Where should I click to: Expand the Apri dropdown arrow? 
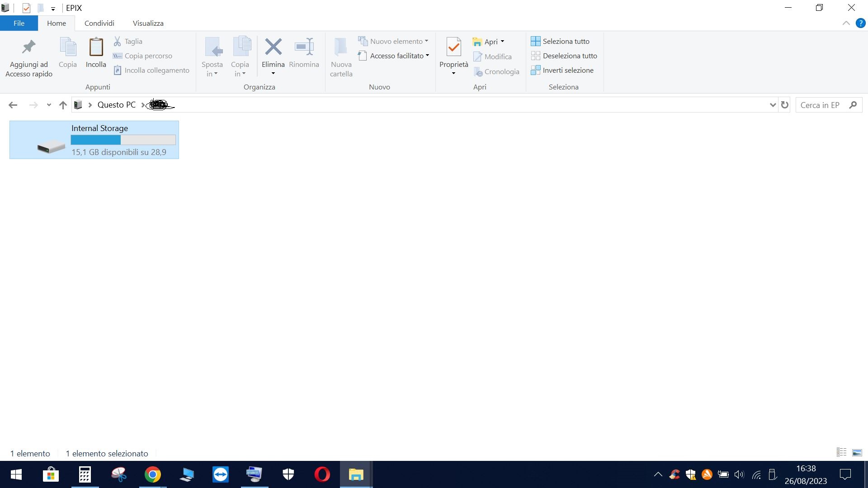click(502, 42)
